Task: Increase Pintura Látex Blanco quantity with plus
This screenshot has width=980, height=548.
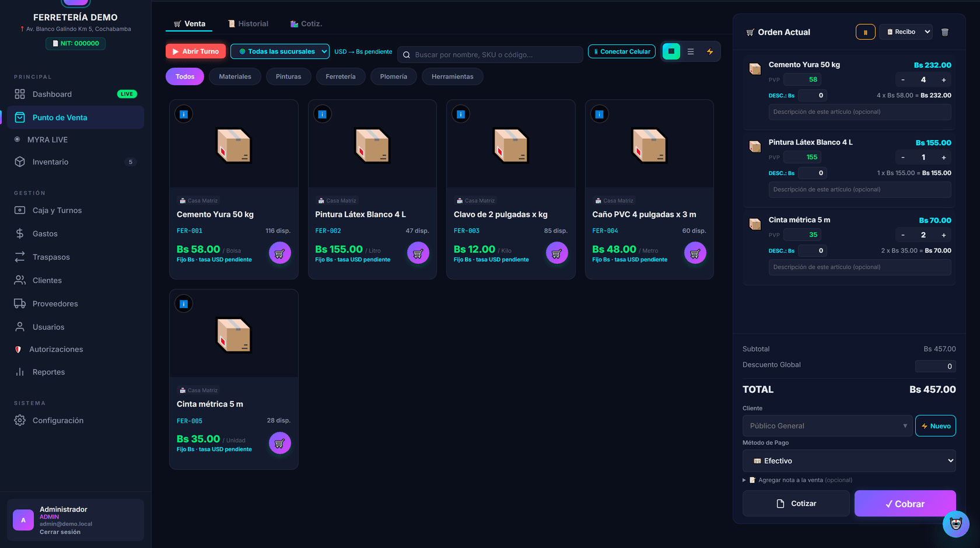Action: pos(944,158)
